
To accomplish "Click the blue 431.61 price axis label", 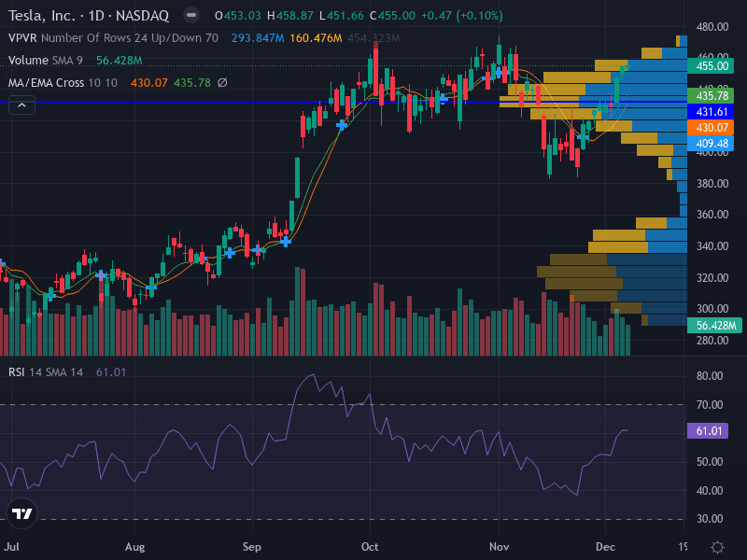I will (x=712, y=112).
